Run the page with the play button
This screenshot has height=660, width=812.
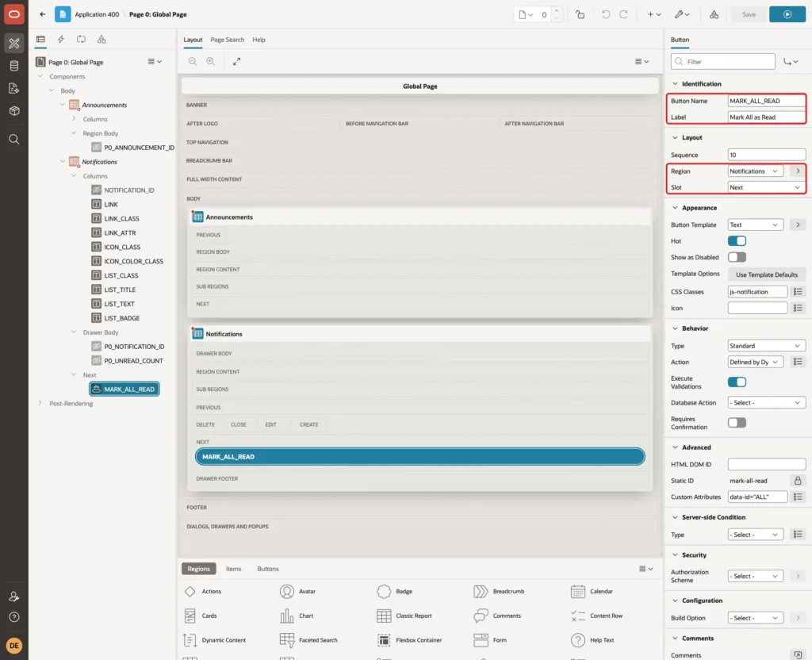pos(787,14)
